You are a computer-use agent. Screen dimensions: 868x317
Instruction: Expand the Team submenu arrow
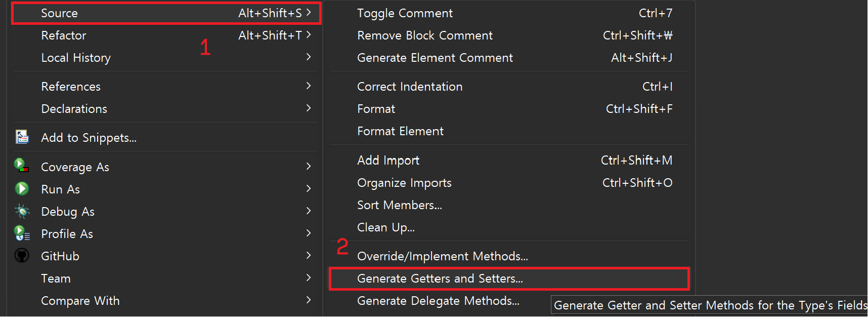coord(309,278)
